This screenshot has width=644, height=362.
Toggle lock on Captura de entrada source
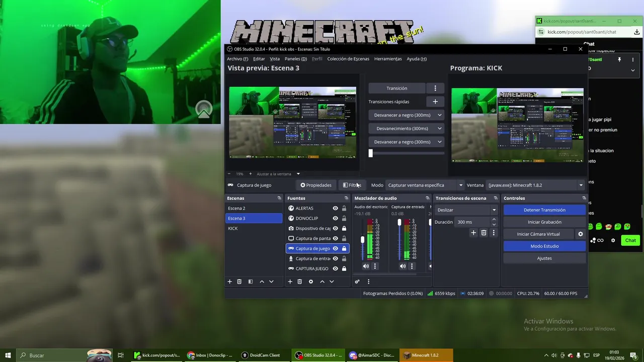click(344, 258)
